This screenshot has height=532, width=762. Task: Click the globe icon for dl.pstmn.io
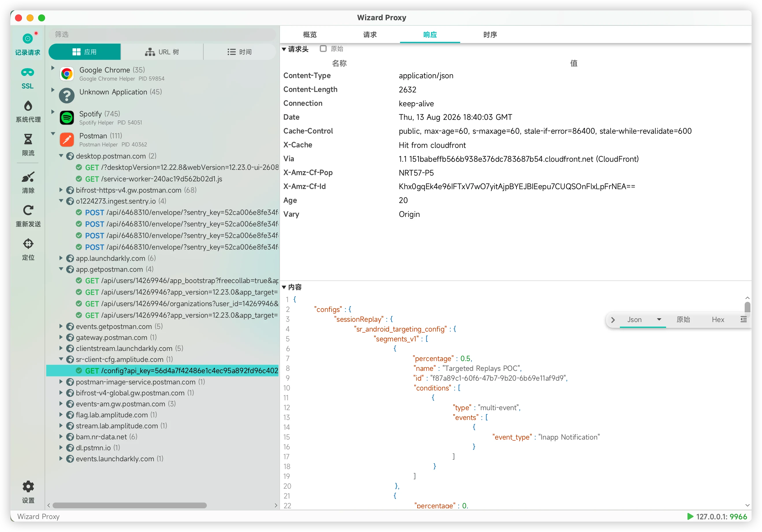[70, 448]
